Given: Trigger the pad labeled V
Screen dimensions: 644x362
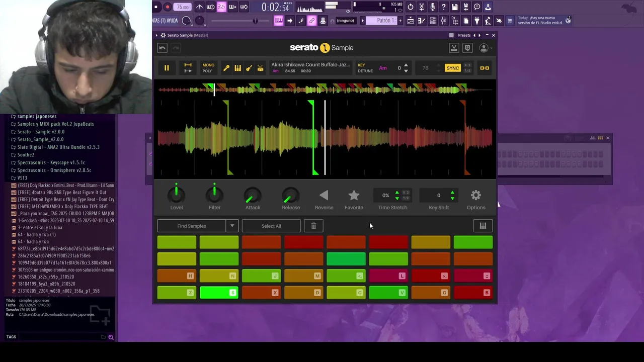Looking at the screenshot, I should point(388,292).
